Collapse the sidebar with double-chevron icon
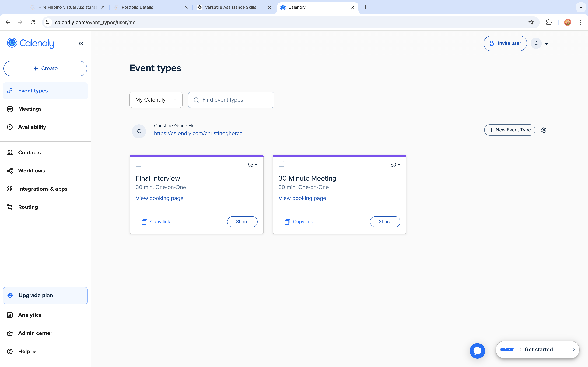The width and height of the screenshot is (588, 367). (x=81, y=44)
